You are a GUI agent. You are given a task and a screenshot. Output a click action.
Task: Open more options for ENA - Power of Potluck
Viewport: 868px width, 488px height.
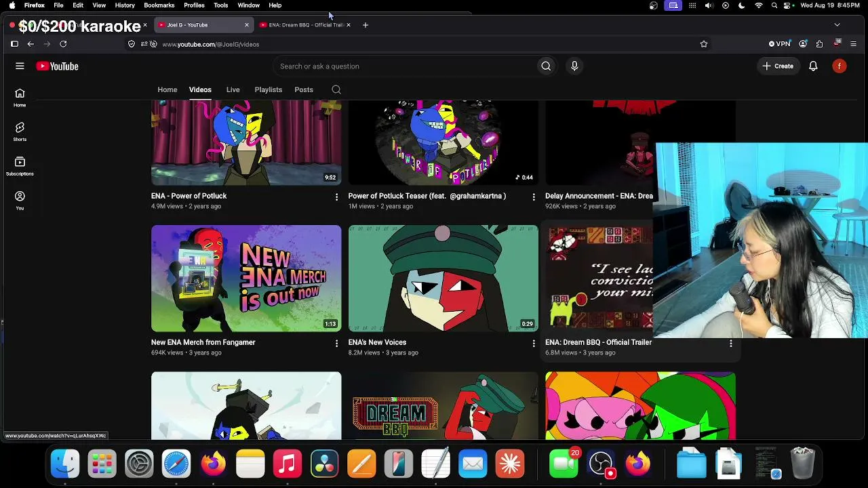pos(336,197)
